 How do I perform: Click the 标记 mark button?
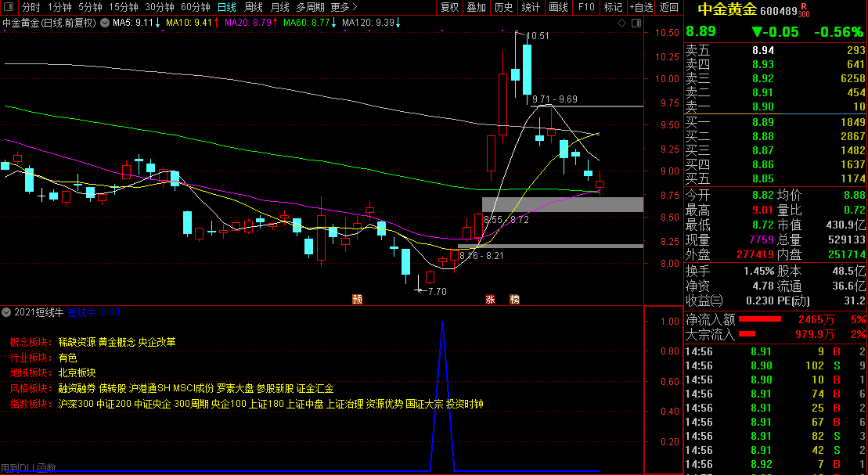coord(614,7)
